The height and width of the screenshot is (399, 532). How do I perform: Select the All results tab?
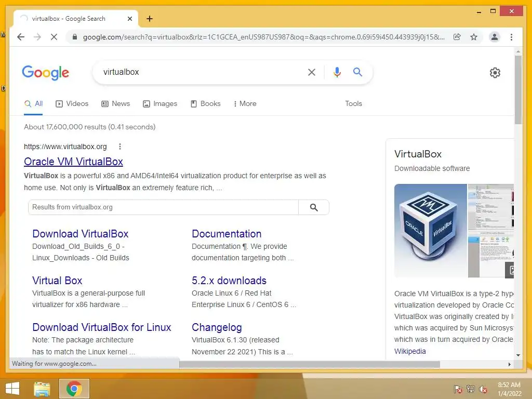point(34,104)
